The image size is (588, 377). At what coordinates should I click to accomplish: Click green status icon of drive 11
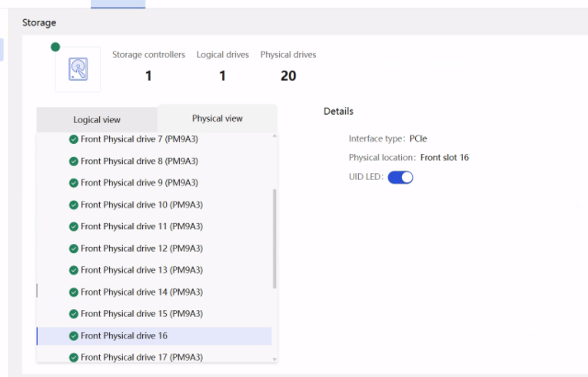click(74, 227)
